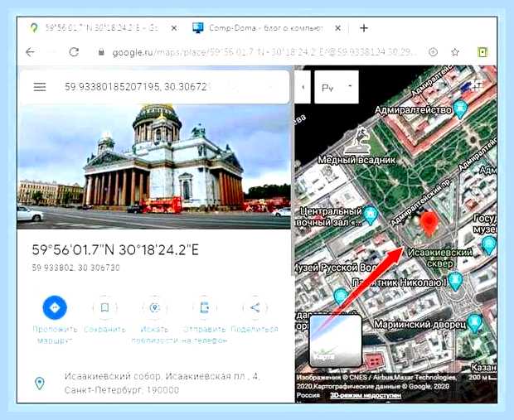Screen dimensions: 514x420
Task: Click the Поделиться share icon
Action: (255, 307)
